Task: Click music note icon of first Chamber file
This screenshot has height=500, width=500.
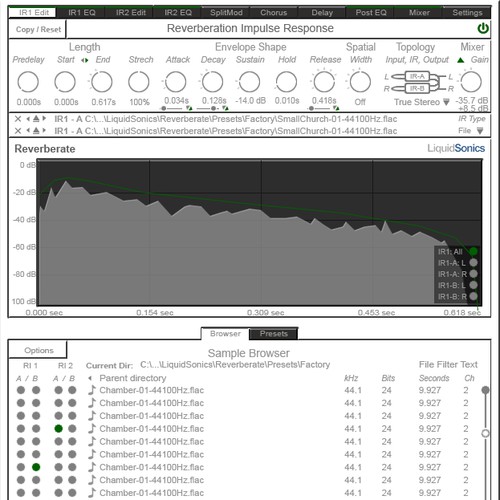Action: tap(92, 390)
